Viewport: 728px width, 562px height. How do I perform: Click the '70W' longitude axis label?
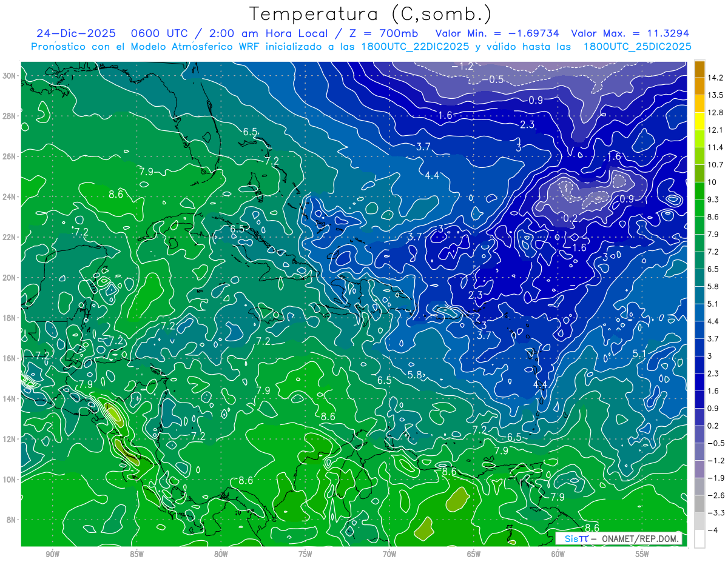tap(389, 554)
